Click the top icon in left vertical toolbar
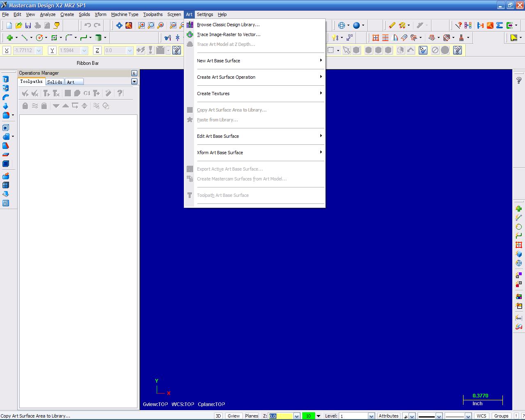525x420 pixels. point(6,79)
